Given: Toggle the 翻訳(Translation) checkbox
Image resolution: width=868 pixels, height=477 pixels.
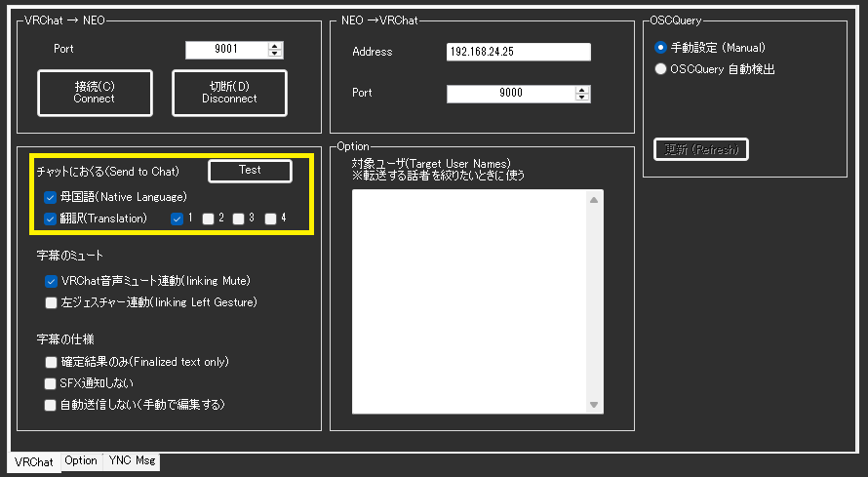Looking at the screenshot, I should pyautogui.click(x=51, y=219).
